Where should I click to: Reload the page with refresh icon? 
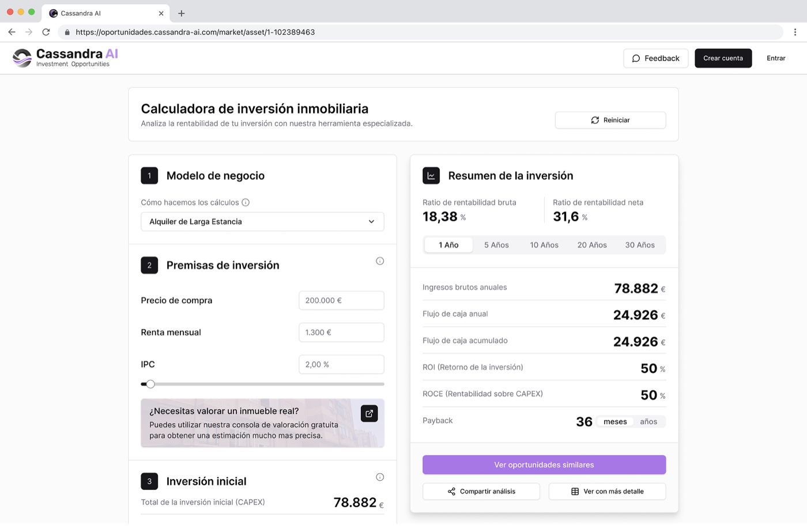click(46, 32)
